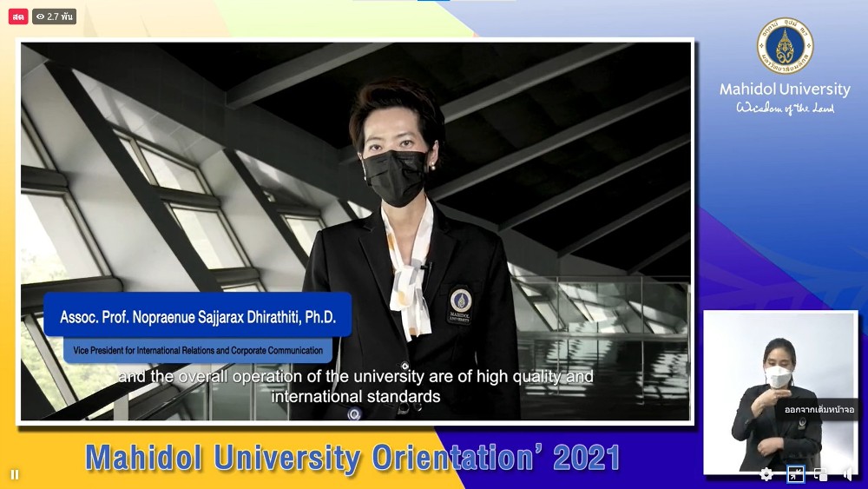The height and width of the screenshot is (489, 868).
Task: Click the interpreter's white face mask
Action: 779,377
